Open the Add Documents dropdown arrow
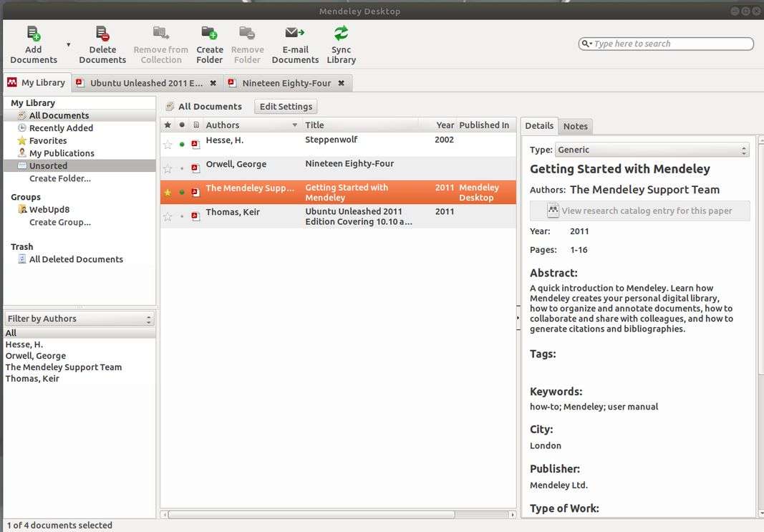This screenshot has height=532, width=764. click(x=69, y=45)
